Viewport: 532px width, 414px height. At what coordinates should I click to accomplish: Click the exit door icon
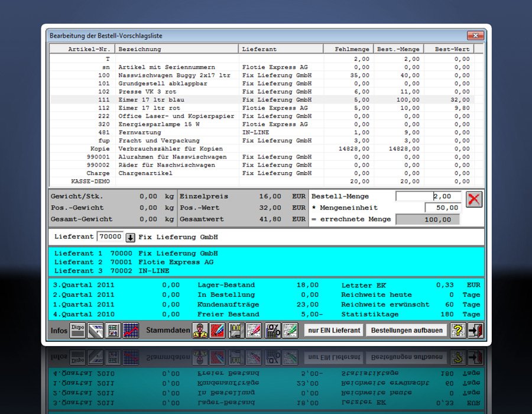click(x=475, y=330)
